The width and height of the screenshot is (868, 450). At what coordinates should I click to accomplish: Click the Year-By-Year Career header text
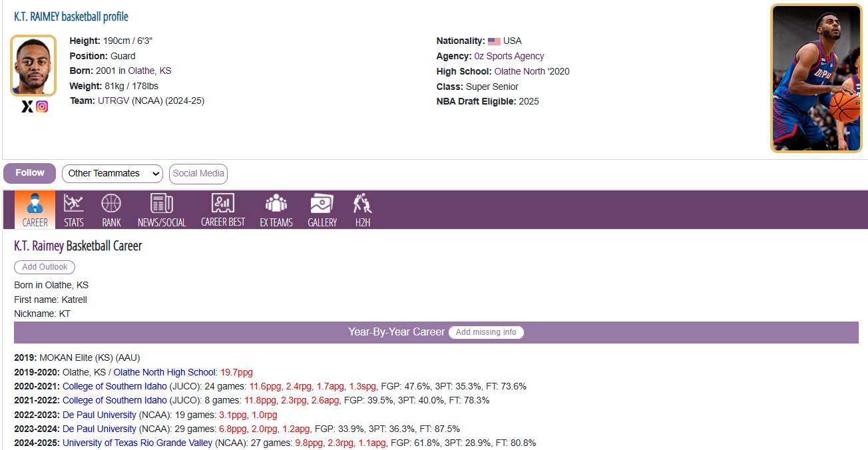(396, 332)
